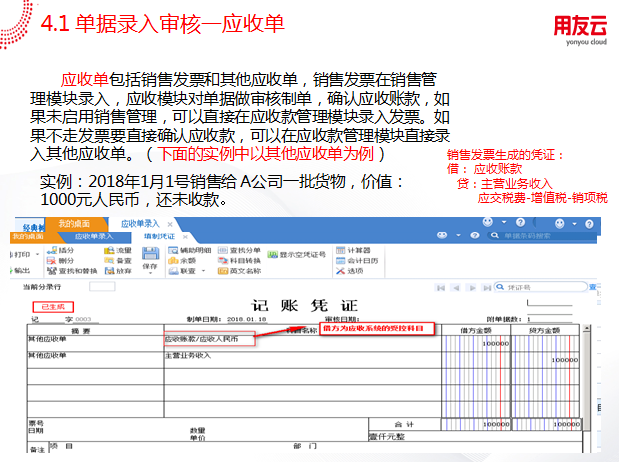Open 查找和替换 find and replace

point(72,271)
